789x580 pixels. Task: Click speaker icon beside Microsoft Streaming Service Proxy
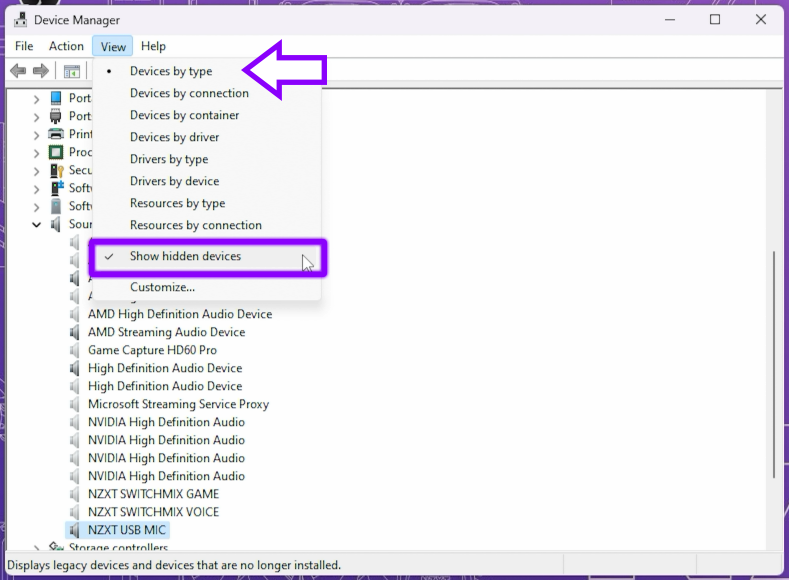point(74,404)
